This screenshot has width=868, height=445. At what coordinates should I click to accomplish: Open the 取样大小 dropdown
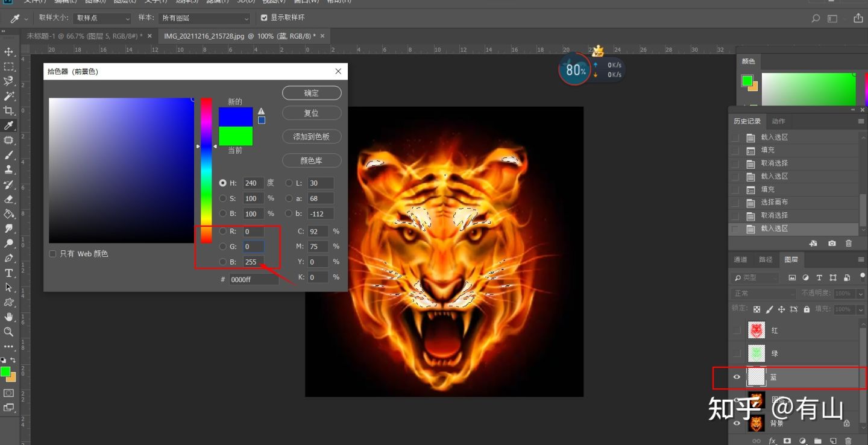tap(101, 19)
